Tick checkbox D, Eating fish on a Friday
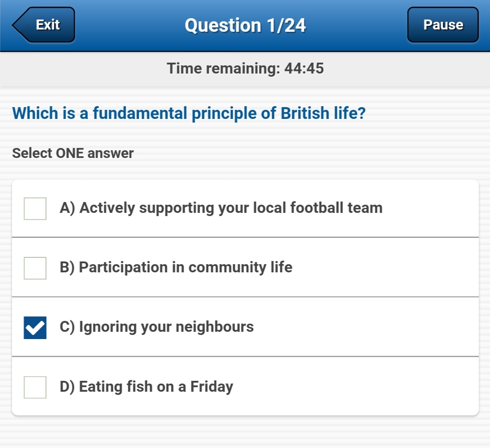 [35, 388]
